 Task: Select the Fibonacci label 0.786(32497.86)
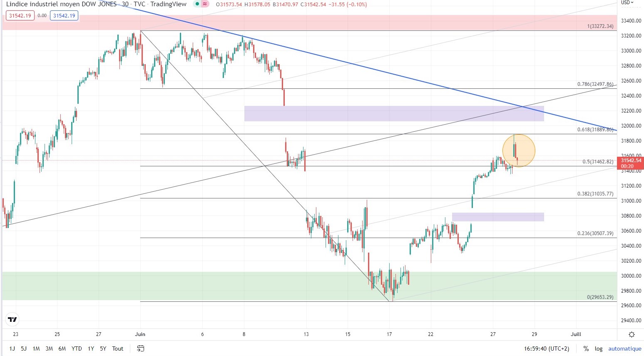[595, 84]
